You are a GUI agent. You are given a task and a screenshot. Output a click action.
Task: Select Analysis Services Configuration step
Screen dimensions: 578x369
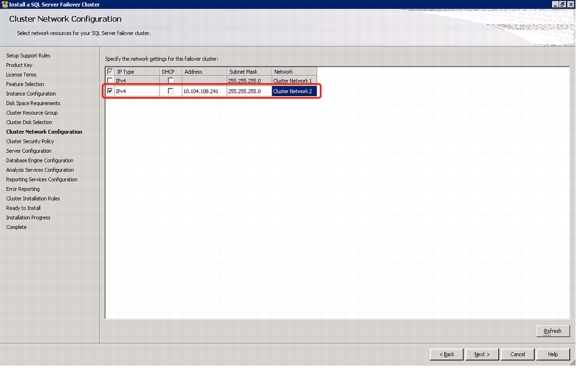(40, 170)
